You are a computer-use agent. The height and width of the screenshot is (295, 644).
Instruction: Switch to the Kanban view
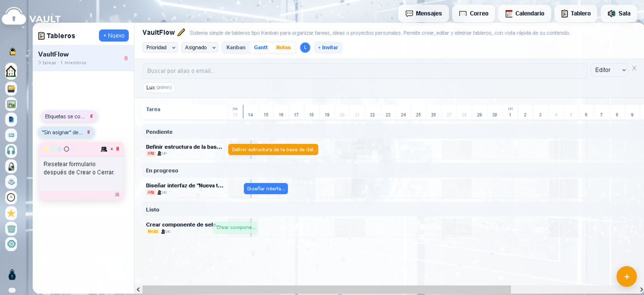tap(236, 47)
